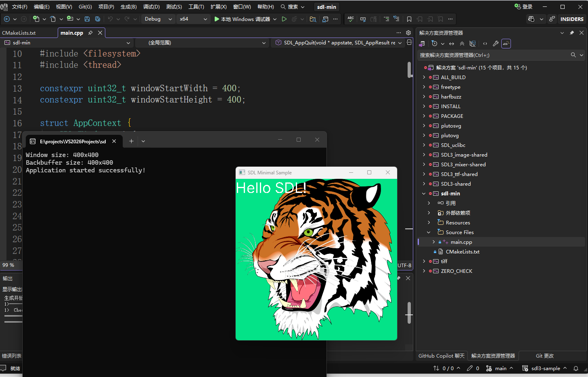The height and width of the screenshot is (377, 588).
Task: Open the x64 platform dropdown
Action: pos(193,19)
